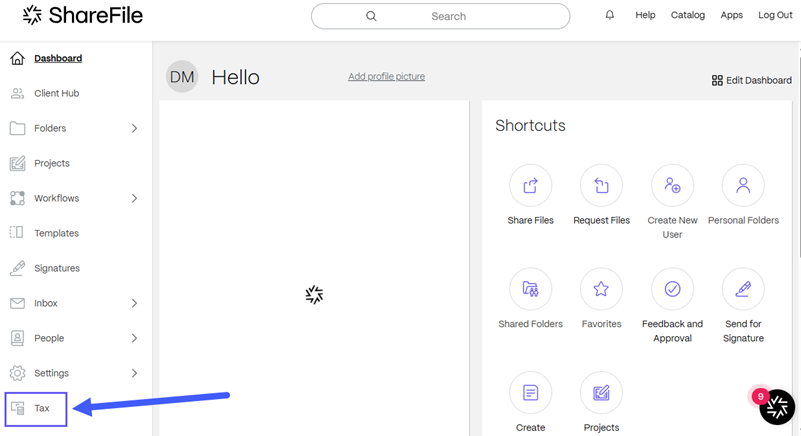Click the Signatures pen icon
The height and width of the screenshot is (436, 801).
pyautogui.click(x=17, y=268)
